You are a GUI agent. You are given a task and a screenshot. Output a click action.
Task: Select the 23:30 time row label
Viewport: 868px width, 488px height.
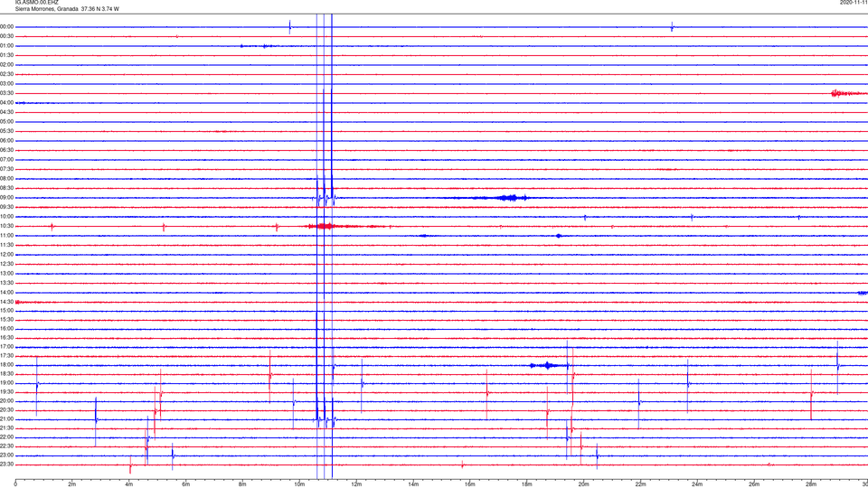[7, 465]
